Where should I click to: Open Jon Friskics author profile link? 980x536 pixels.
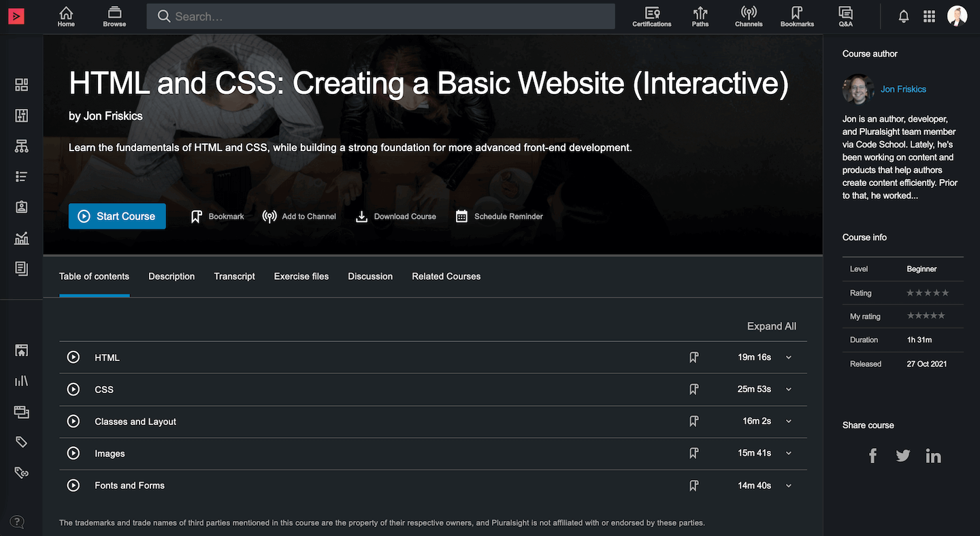point(903,89)
